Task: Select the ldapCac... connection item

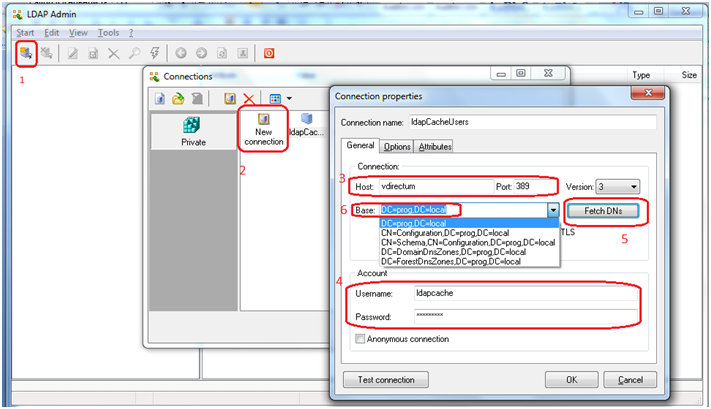Action: (307, 125)
